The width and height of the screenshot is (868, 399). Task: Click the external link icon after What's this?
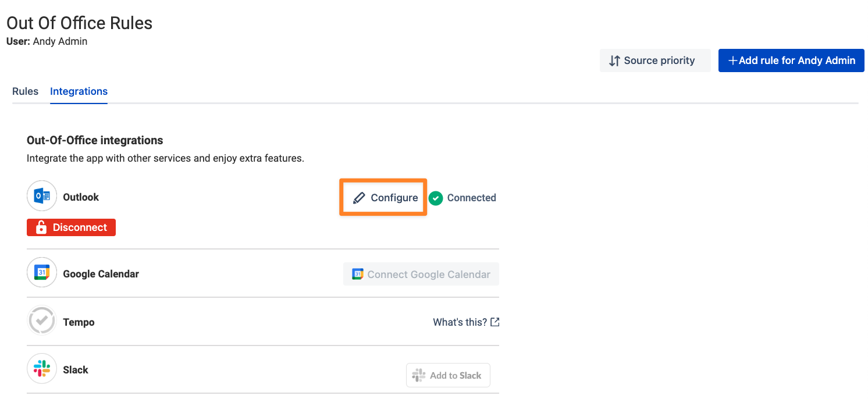tap(495, 322)
